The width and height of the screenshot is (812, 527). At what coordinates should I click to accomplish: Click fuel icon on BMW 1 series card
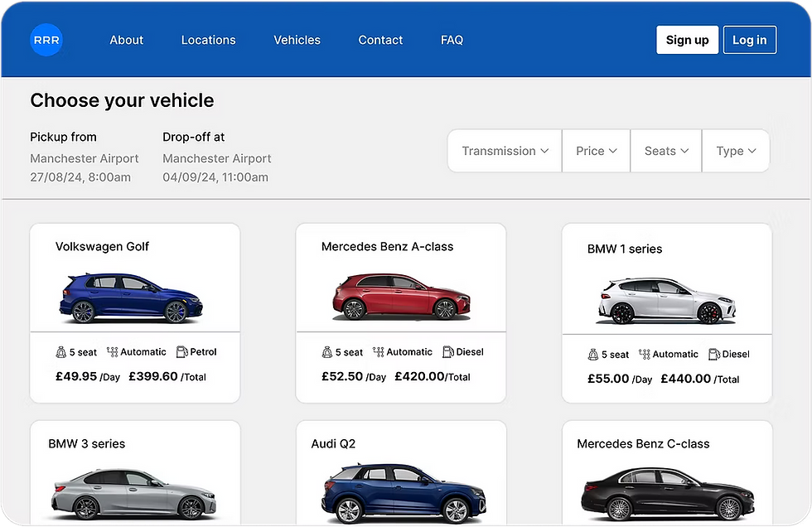(x=714, y=354)
